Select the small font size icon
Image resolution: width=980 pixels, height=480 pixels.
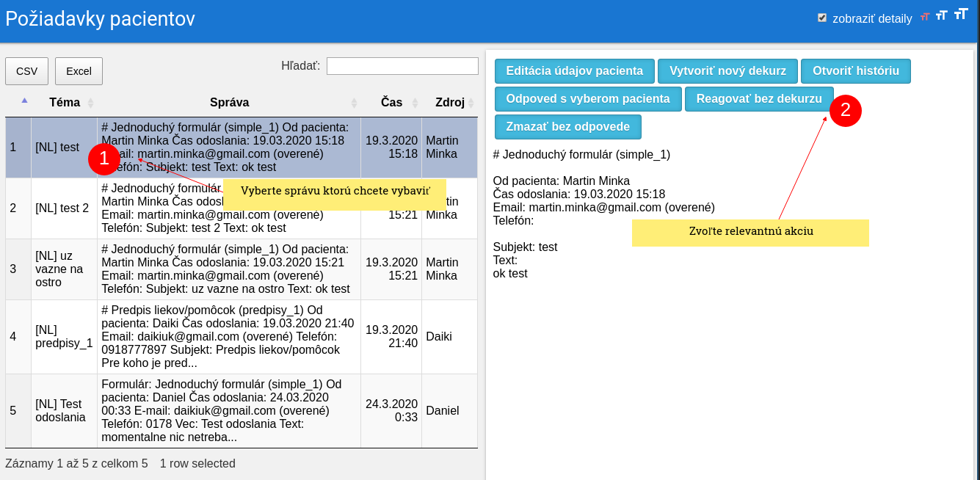pos(925,17)
